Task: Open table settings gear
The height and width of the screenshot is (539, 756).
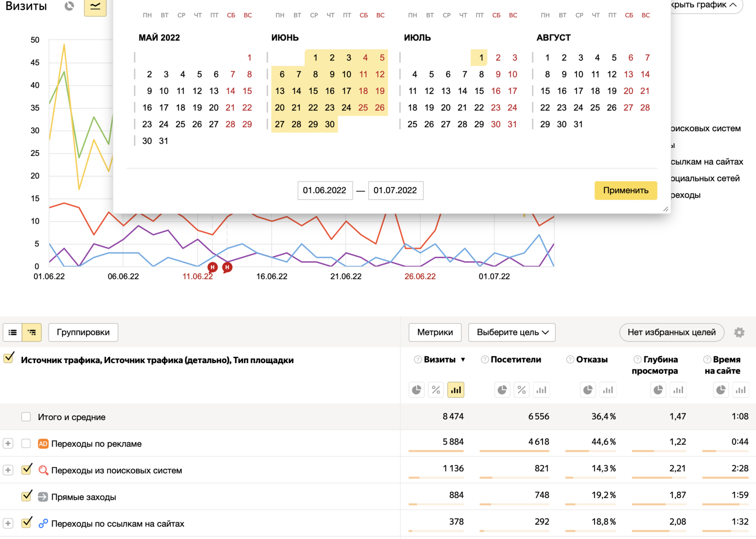Action: click(739, 332)
